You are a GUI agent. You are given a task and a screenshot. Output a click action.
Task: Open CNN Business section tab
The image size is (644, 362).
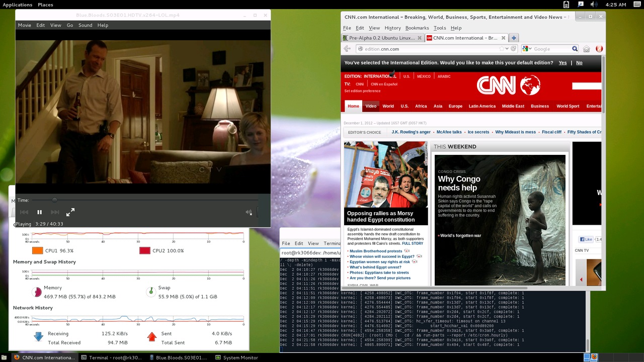coord(539,106)
